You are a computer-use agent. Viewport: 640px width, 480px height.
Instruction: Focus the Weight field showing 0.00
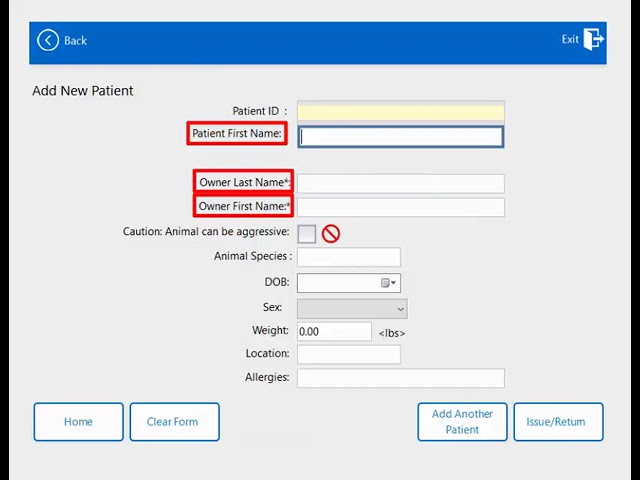click(334, 331)
